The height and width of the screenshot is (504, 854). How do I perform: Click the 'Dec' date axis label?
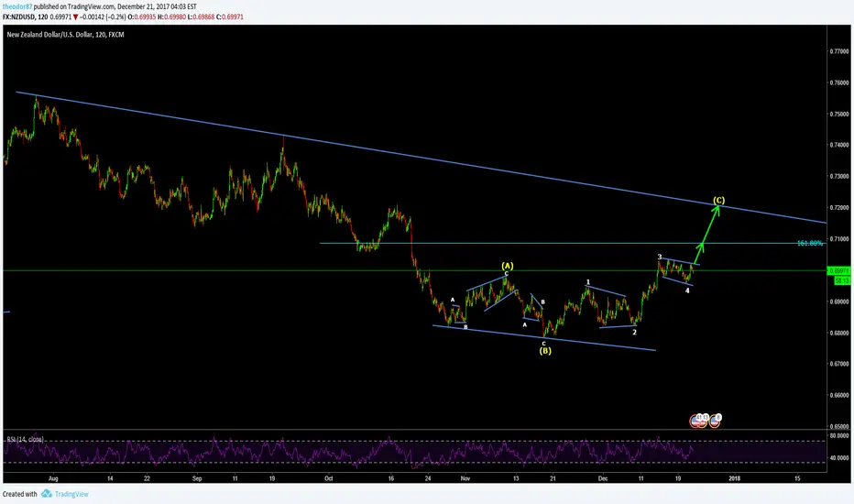pyautogui.click(x=603, y=478)
